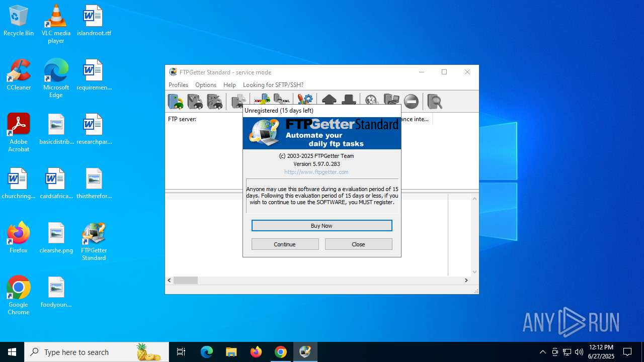Open the Windows Start menu

[12, 352]
